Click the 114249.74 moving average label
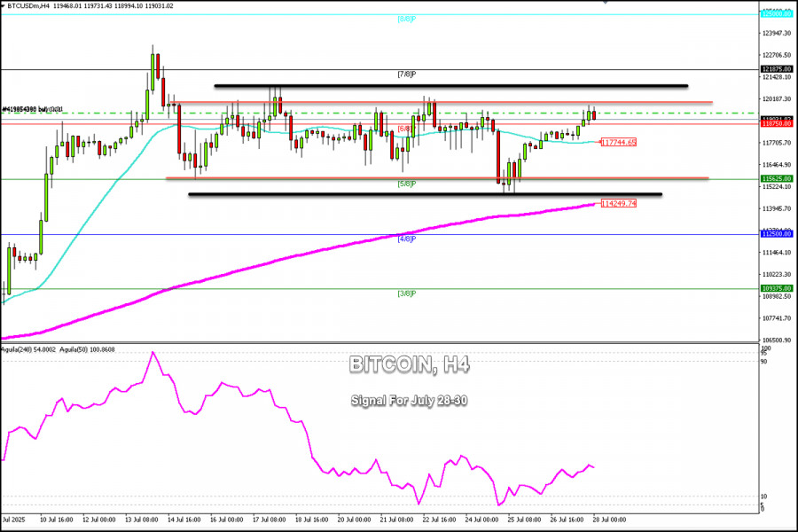The width and height of the screenshot is (798, 532). coord(618,203)
